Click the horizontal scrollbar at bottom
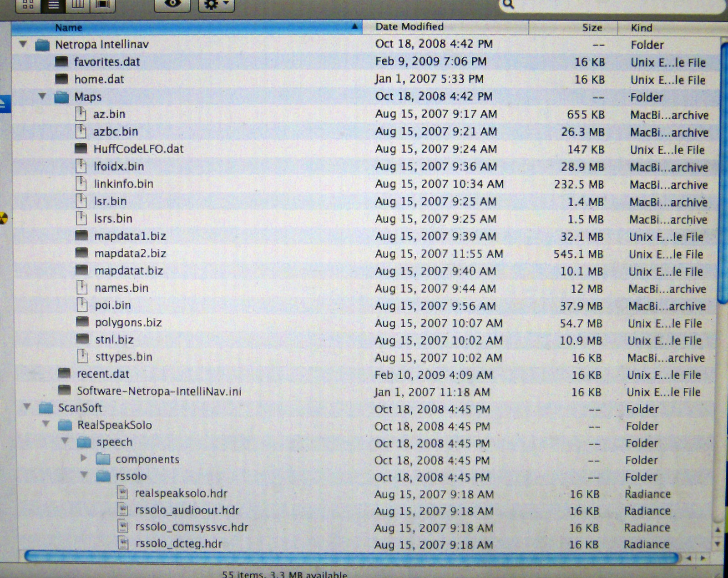Viewport: 728px width, 578px height. tap(350, 557)
